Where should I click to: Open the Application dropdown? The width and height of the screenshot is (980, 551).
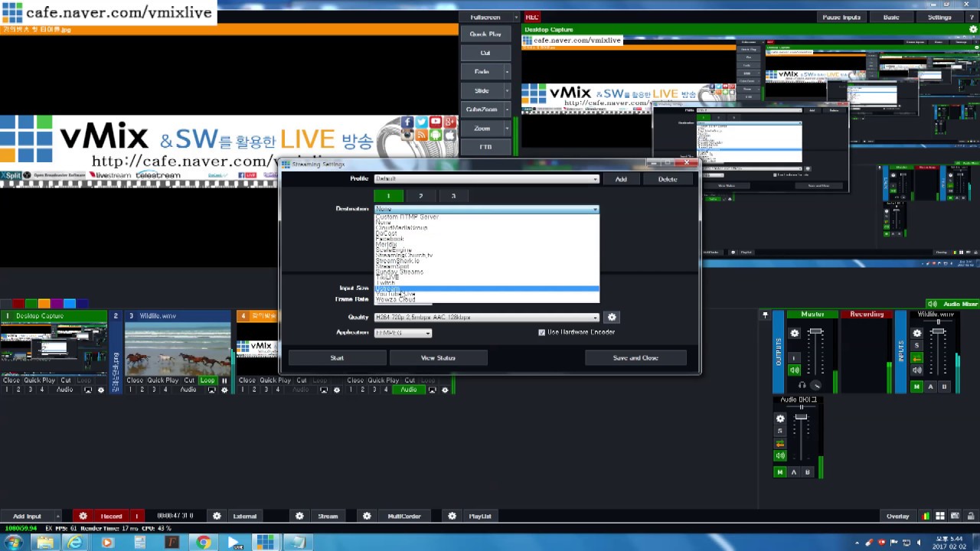(x=403, y=332)
